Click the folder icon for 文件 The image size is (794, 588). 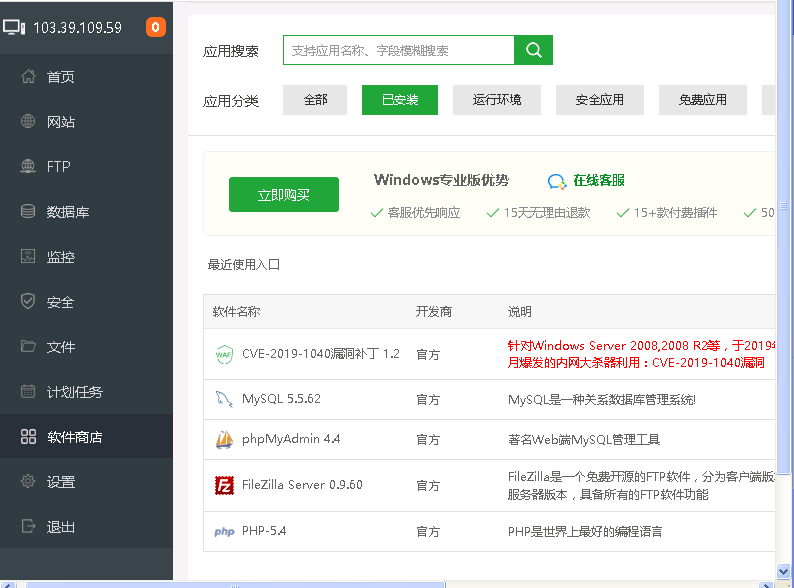(28, 346)
